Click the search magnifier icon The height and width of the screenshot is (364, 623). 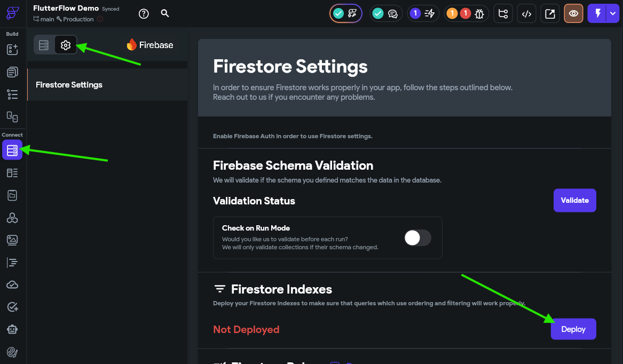pos(165,13)
